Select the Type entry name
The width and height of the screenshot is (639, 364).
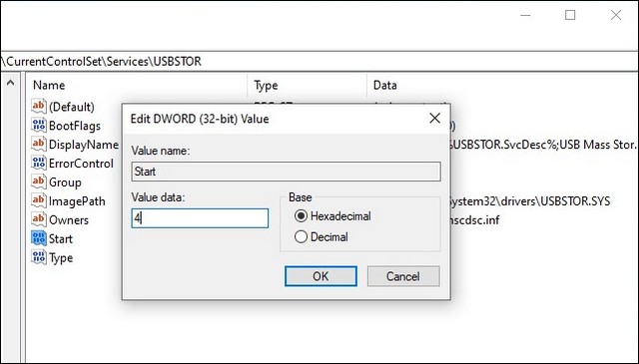[61, 258]
